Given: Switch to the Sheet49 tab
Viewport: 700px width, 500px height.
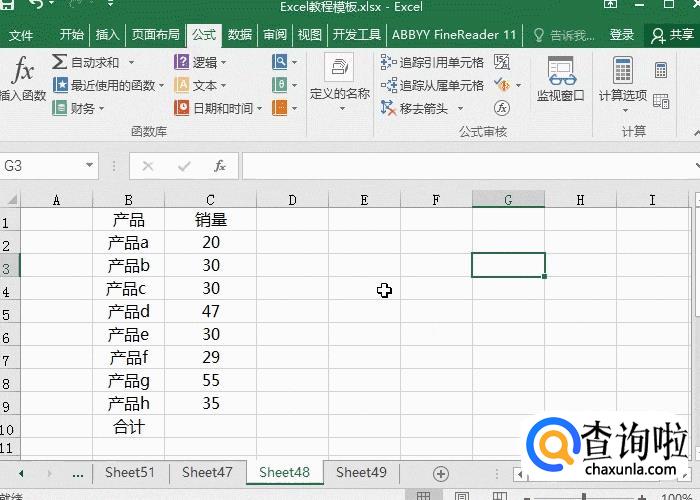Looking at the screenshot, I should pyautogui.click(x=361, y=472).
